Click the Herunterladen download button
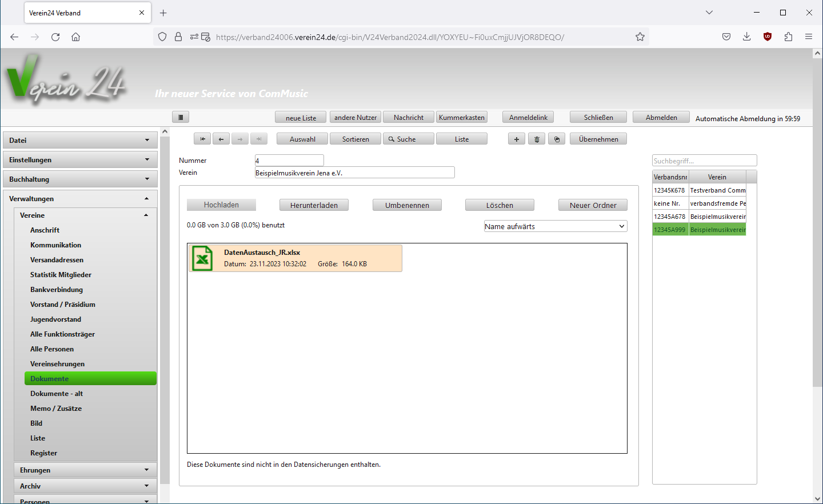 pos(314,205)
